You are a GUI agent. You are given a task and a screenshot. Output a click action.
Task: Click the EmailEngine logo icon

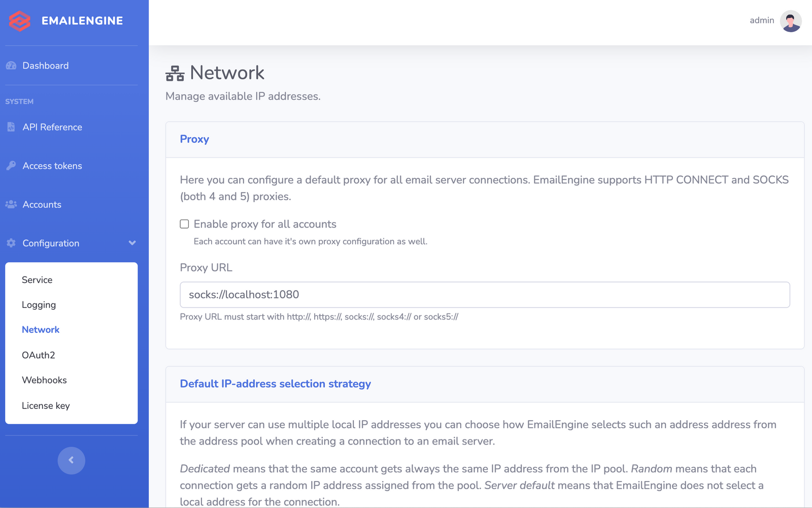pyautogui.click(x=20, y=21)
